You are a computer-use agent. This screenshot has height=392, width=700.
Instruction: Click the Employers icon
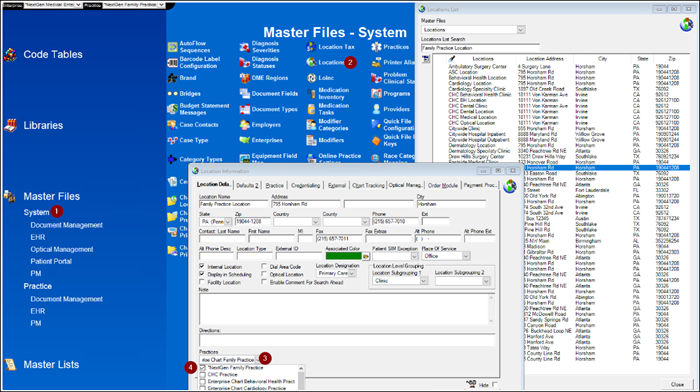[245, 125]
